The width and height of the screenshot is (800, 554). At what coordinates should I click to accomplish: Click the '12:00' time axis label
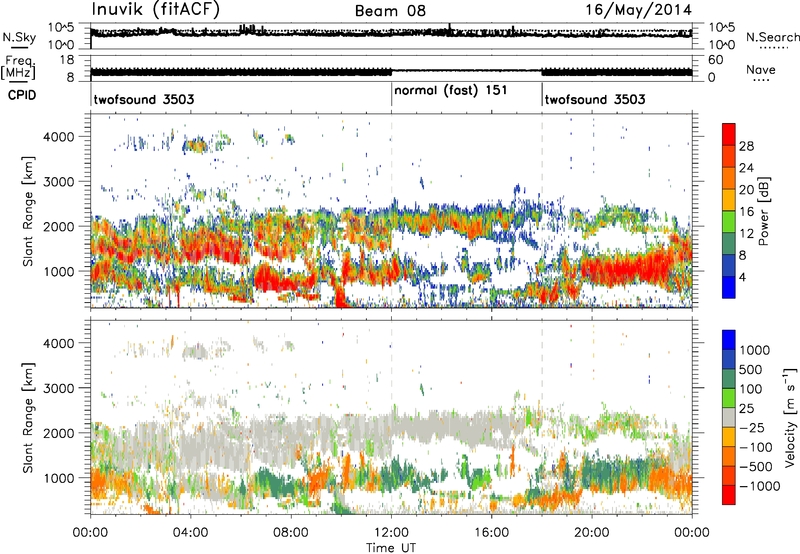(391, 533)
